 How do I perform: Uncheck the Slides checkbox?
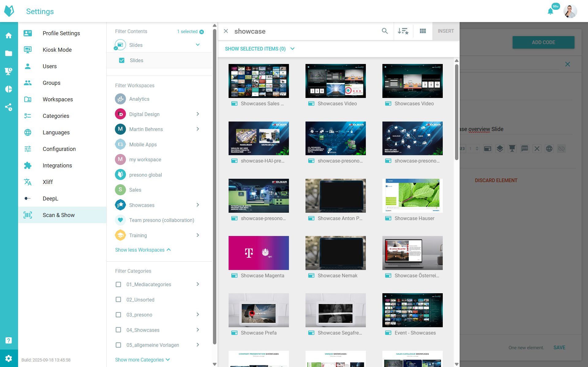click(122, 60)
